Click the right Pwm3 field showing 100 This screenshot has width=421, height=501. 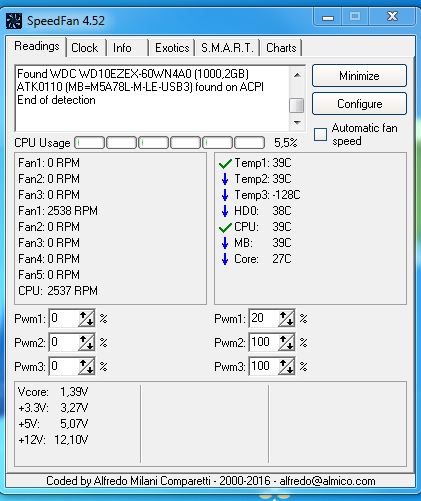click(x=264, y=367)
